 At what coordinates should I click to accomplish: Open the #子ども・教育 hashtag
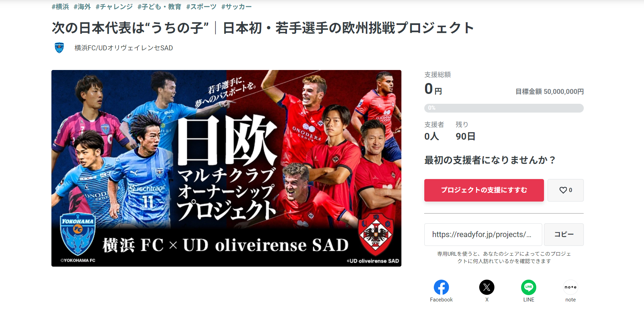(159, 7)
